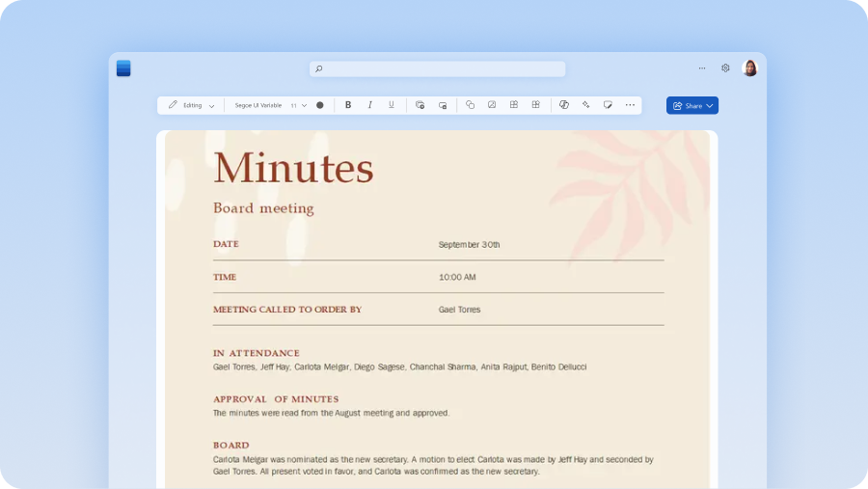Click the blue app logo icon
868x489 pixels.
123,68
